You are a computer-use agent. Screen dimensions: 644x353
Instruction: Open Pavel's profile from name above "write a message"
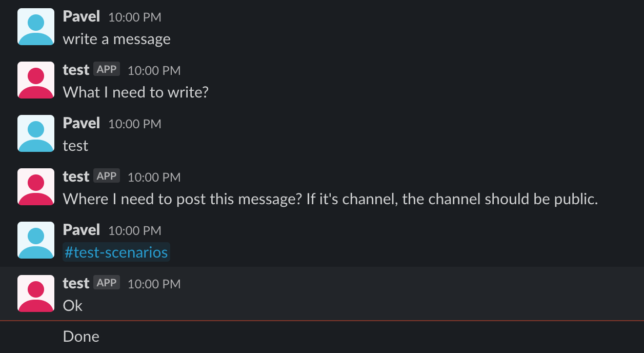pyautogui.click(x=82, y=16)
